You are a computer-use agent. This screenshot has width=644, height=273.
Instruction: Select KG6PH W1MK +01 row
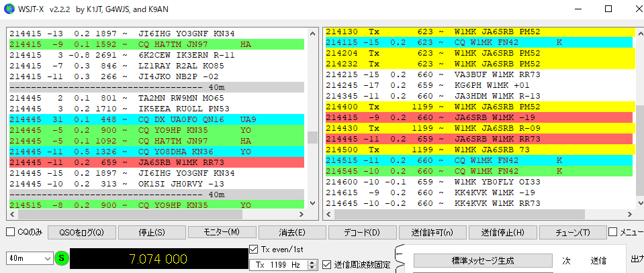[479, 85]
